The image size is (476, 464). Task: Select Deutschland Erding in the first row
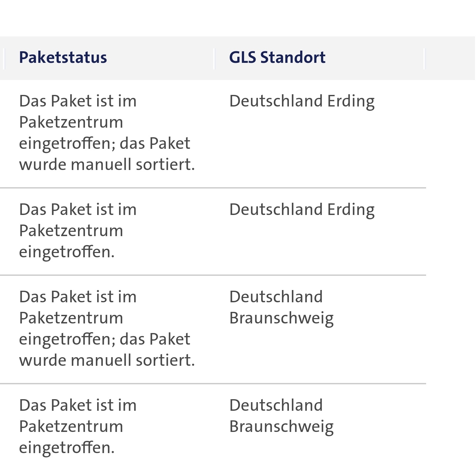pos(302,101)
